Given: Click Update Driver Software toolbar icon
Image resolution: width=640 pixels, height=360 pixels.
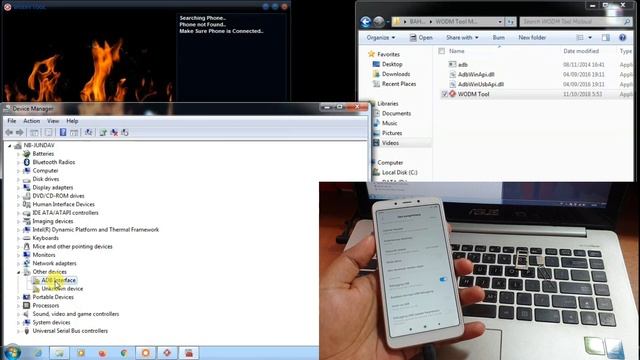Looking at the screenshot, I should (x=103, y=132).
